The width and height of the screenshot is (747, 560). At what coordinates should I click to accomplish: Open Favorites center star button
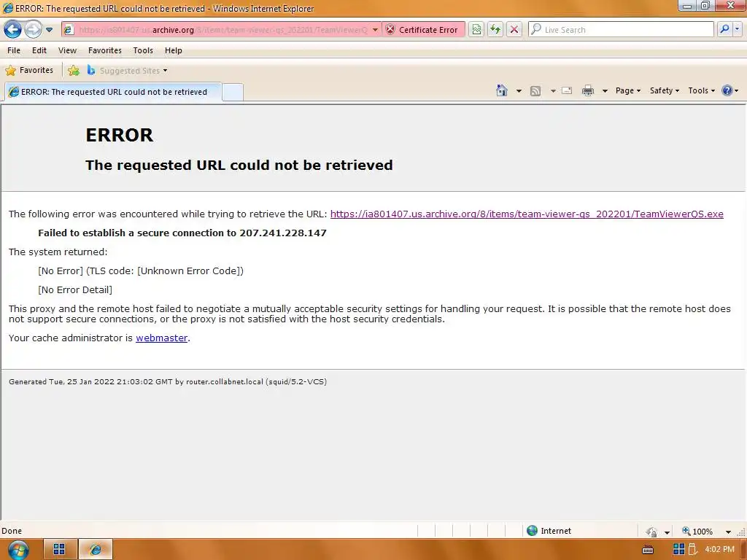point(29,71)
